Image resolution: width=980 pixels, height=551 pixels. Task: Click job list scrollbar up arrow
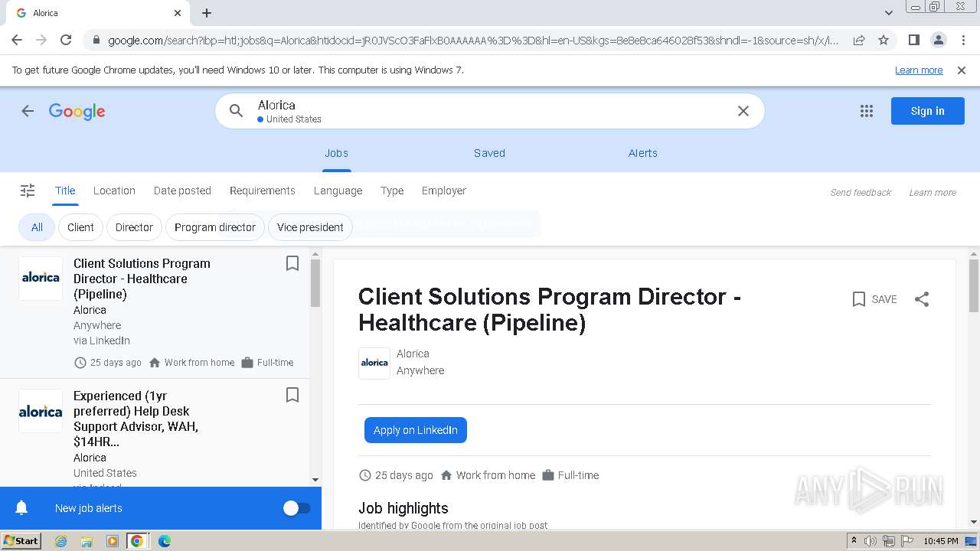[x=315, y=255]
